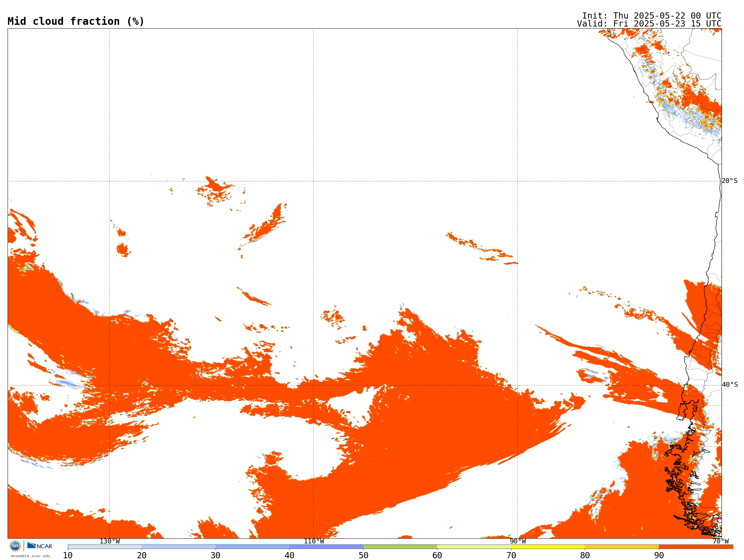Click the 'Mid cloud fraction (%)' title
The width and height of the screenshot is (744, 560).
[76, 21]
